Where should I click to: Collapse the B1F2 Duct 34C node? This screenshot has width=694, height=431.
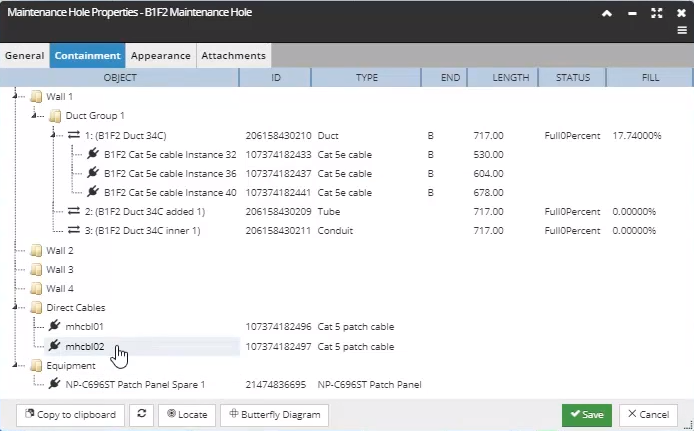53,135
